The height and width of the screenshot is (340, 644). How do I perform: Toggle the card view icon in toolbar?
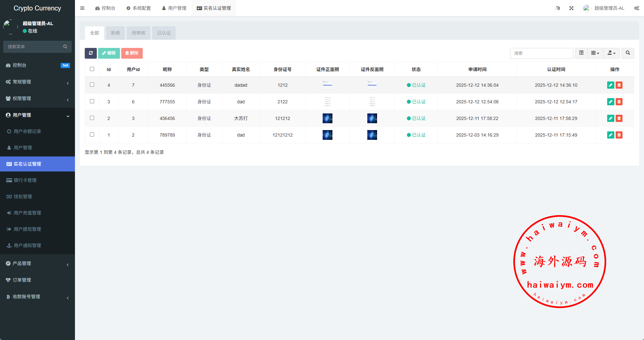pos(581,53)
